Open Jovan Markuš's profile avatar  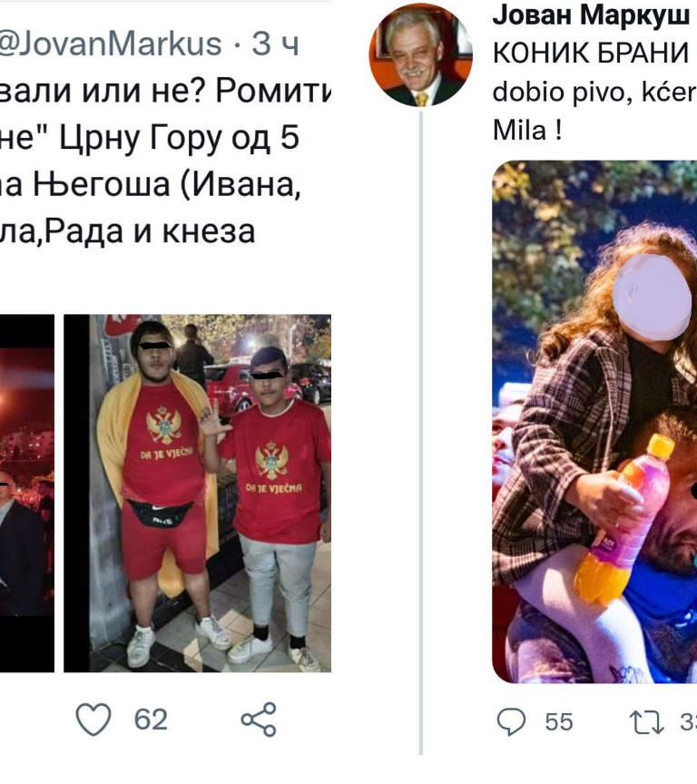coord(421,55)
